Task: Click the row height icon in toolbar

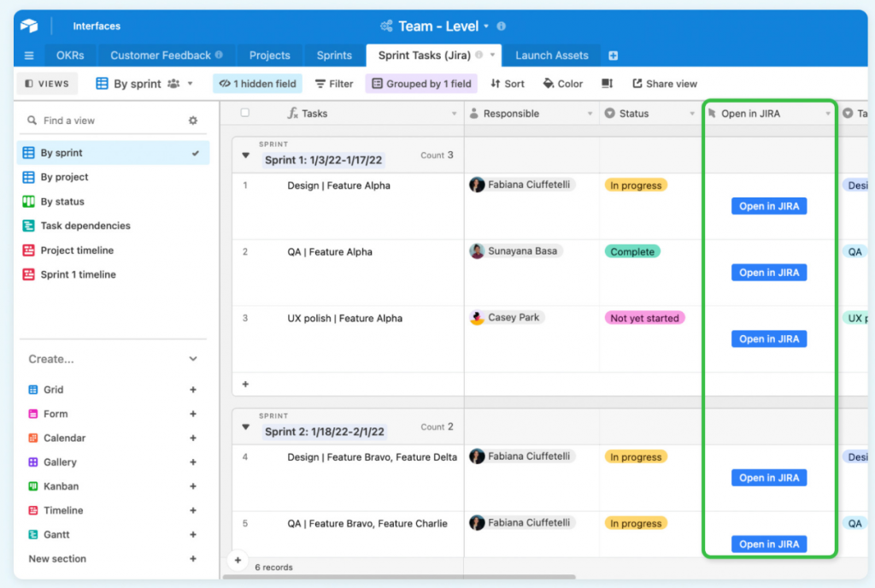Action: tap(608, 84)
